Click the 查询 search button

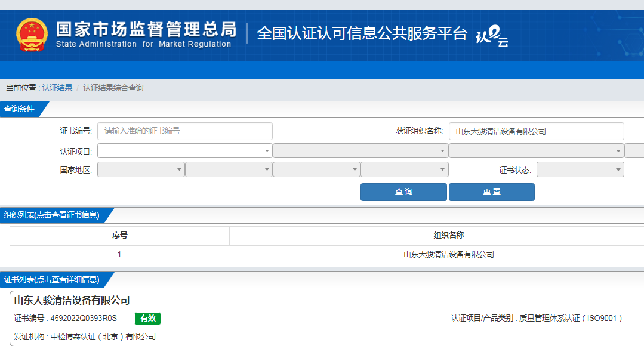[403, 191]
